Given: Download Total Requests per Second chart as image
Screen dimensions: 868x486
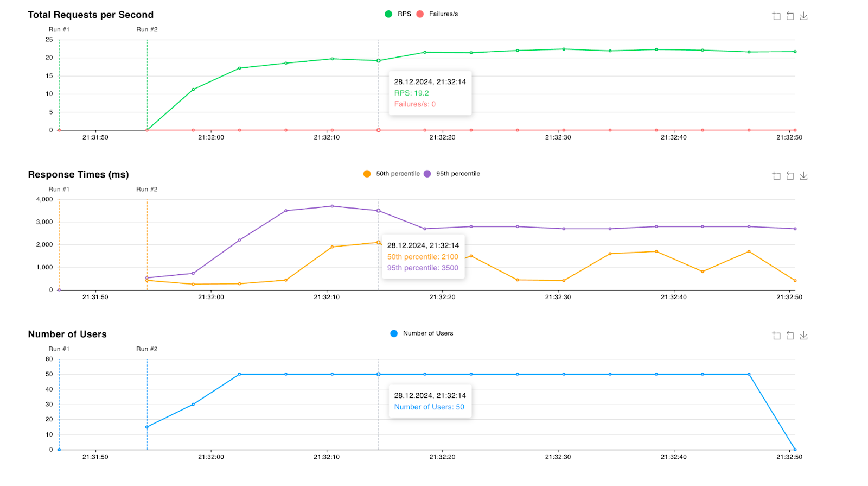Looking at the screenshot, I should (x=803, y=16).
